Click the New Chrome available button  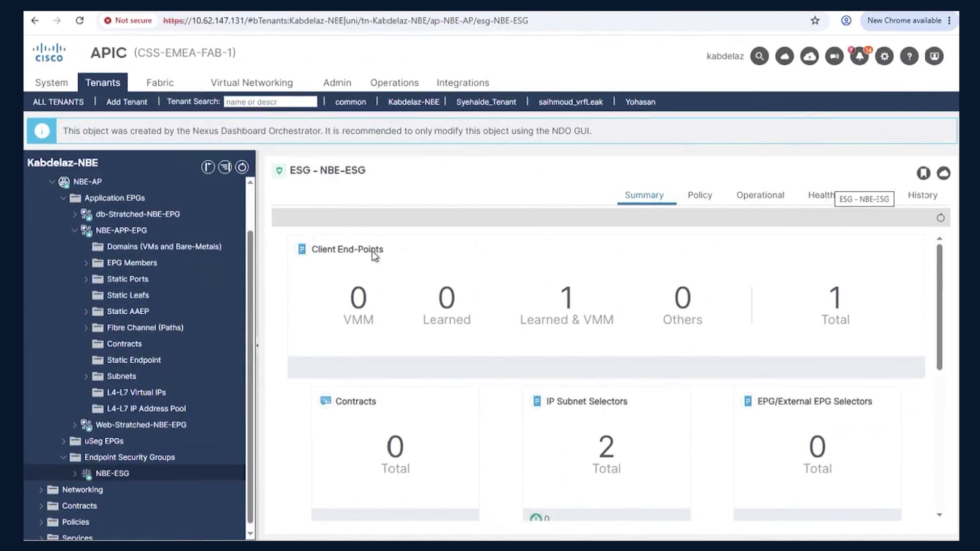[909, 20]
